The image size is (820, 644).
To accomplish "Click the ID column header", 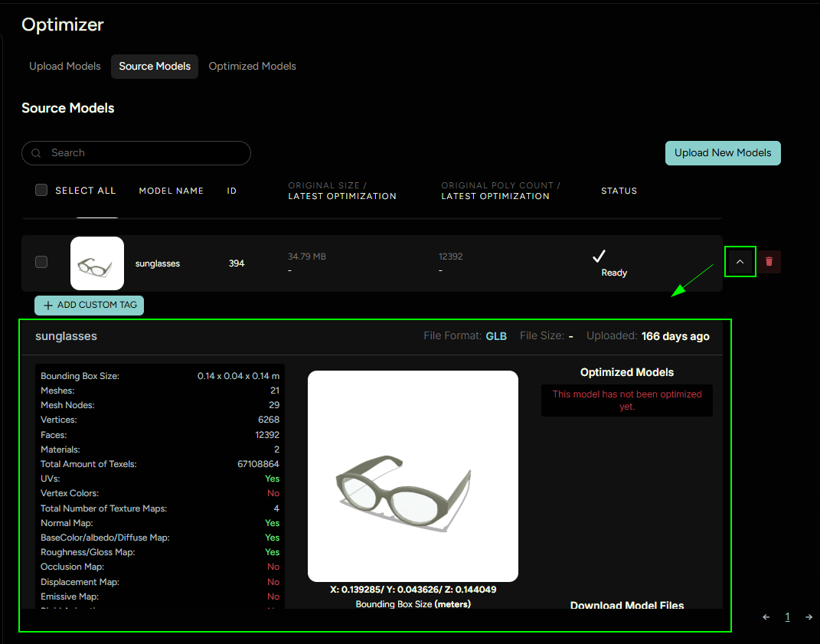I will click(x=232, y=191).
